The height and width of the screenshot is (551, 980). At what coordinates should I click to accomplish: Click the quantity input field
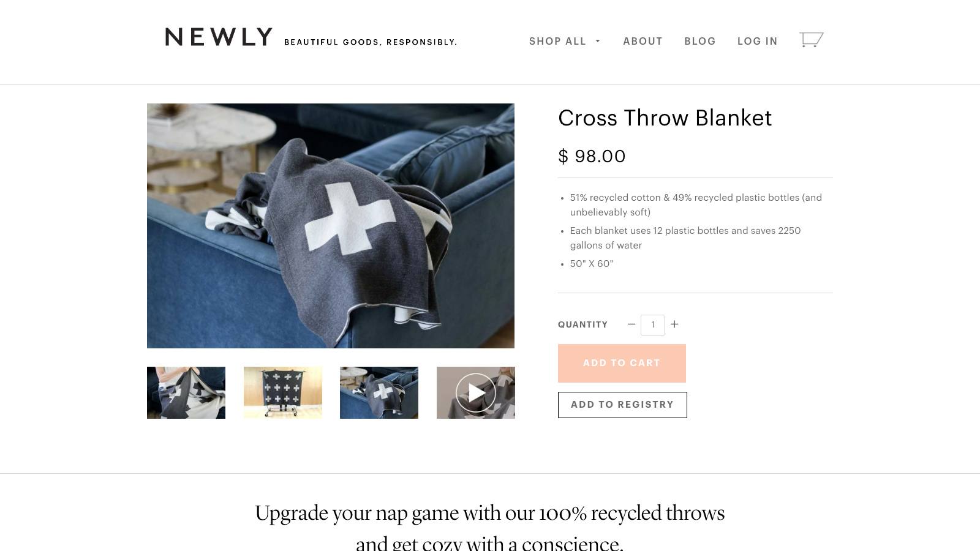point(653,324)
